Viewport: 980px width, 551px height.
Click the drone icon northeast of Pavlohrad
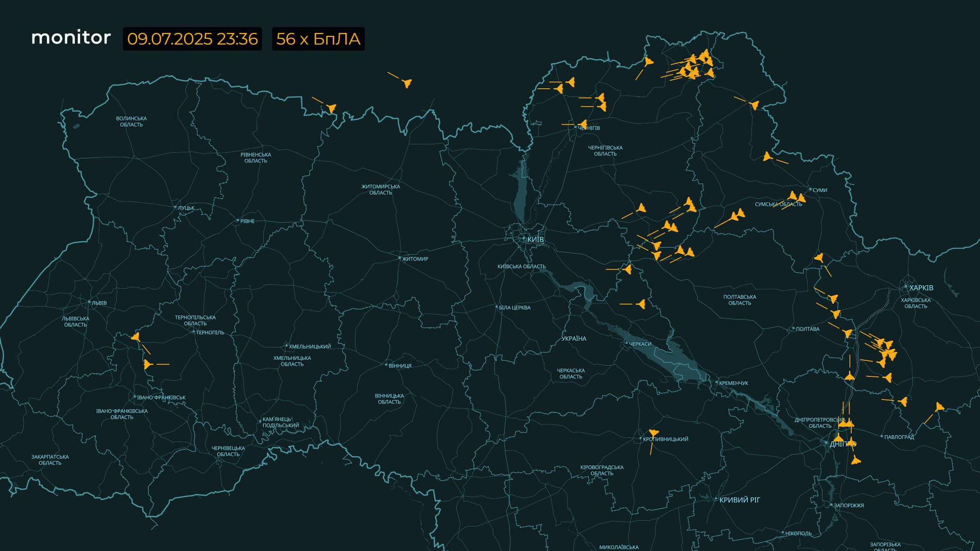pyautogui.click(x=939, y=407)
